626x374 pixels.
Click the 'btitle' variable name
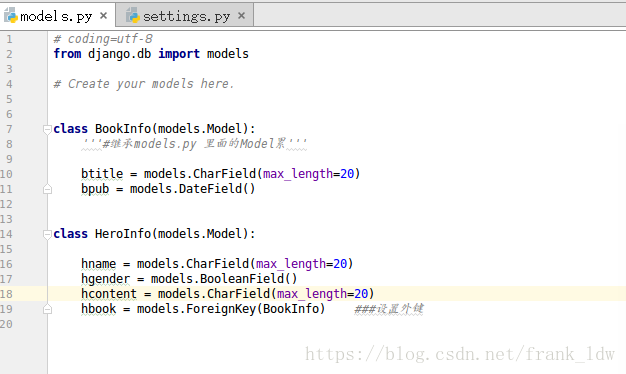(x=102, y=174)
